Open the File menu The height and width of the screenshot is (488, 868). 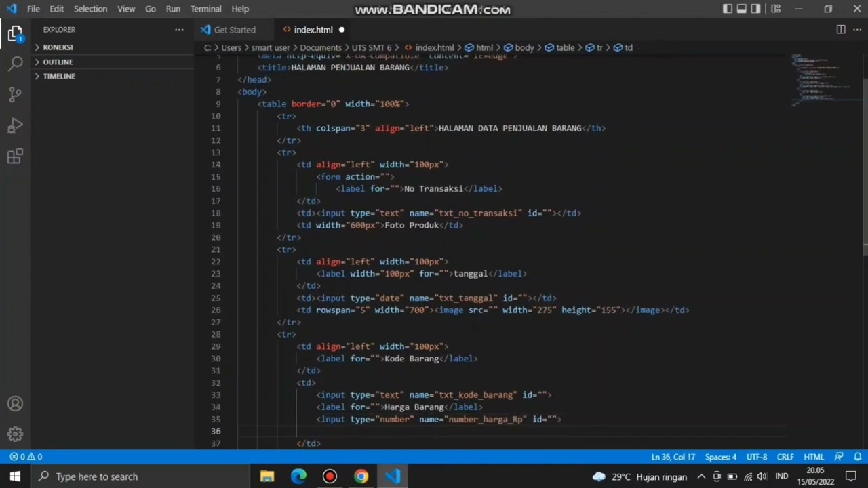pos(33,9)
